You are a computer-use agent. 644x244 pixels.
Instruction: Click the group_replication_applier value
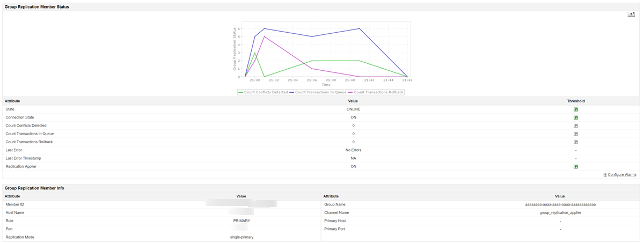click(560, 213)
